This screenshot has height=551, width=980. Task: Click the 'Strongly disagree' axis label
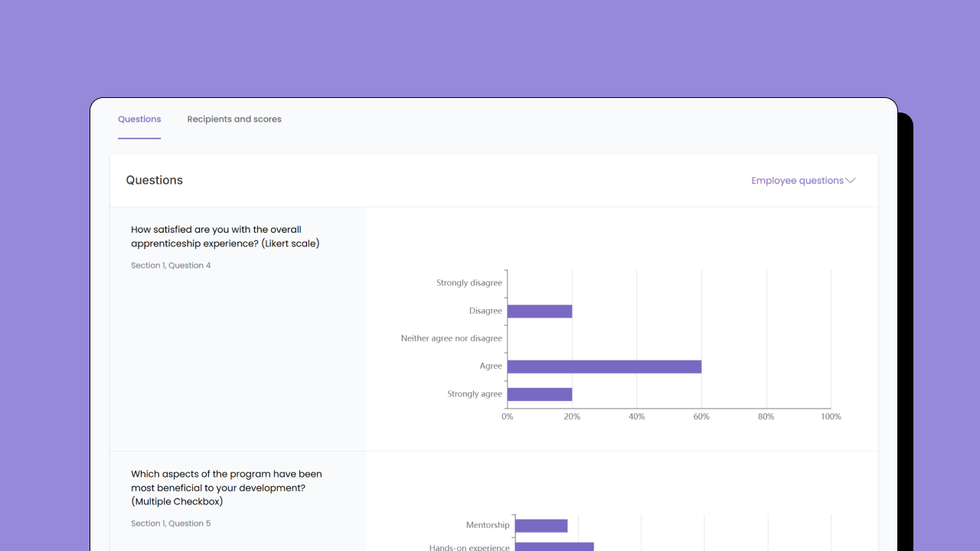469,283
